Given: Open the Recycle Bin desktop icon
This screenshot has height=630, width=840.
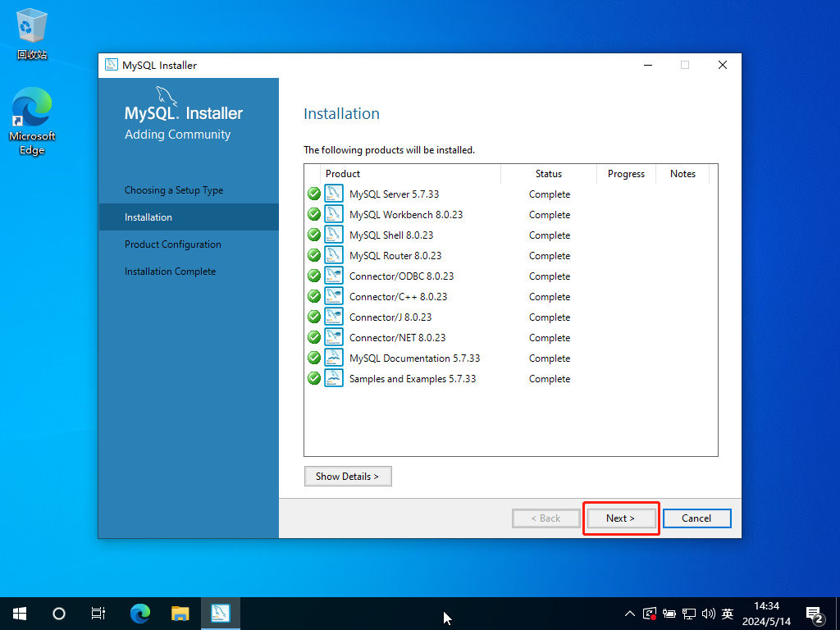Looking at the screenshot, I should [31, 33].
